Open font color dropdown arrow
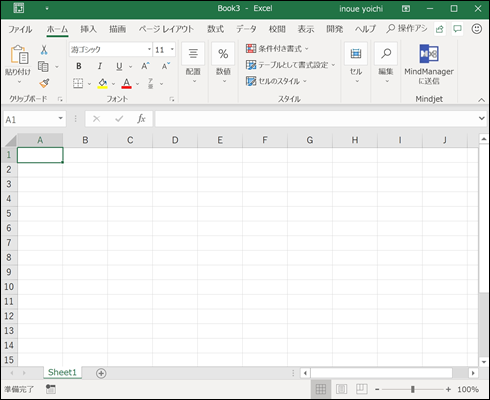The image size is (490, 400). (x=137, y=83)
